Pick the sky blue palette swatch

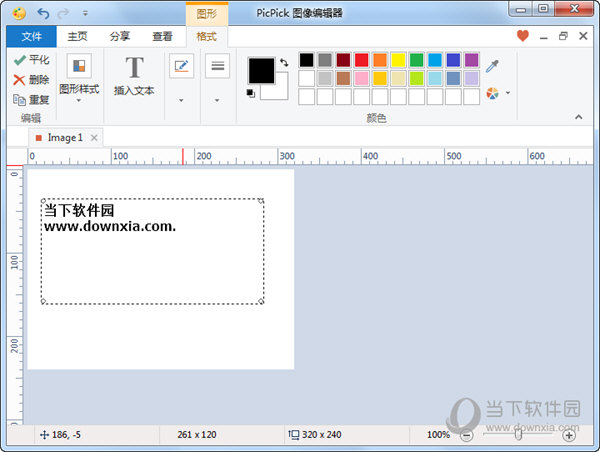(x=435, y=60)
